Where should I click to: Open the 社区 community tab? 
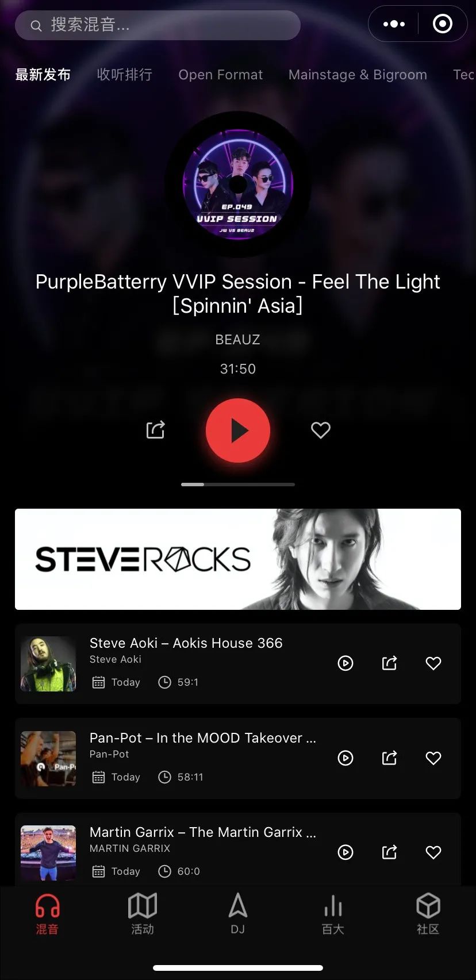[x=428, y=914]
